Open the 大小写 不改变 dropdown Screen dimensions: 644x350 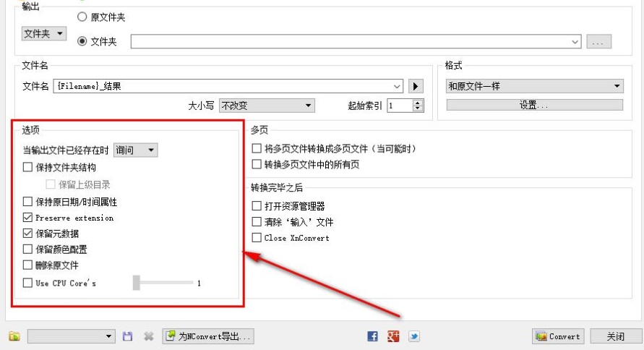coord(267,106)
